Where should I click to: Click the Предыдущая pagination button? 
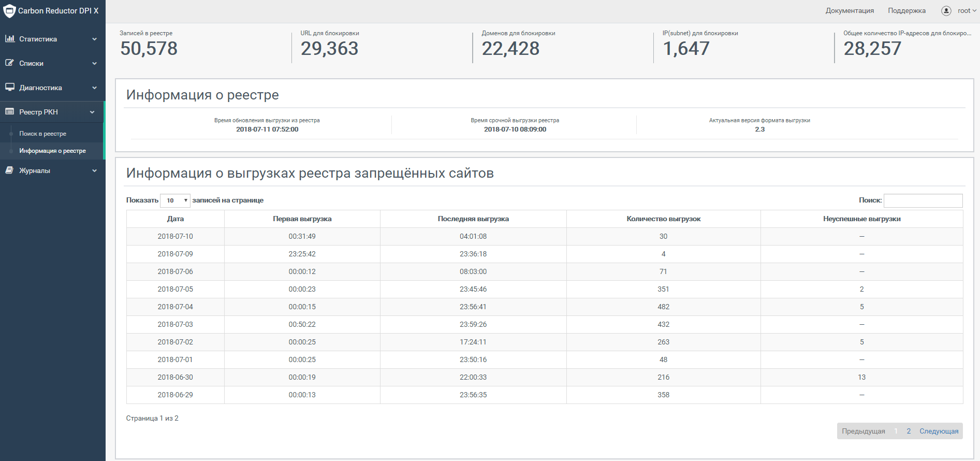coord(863,431)
